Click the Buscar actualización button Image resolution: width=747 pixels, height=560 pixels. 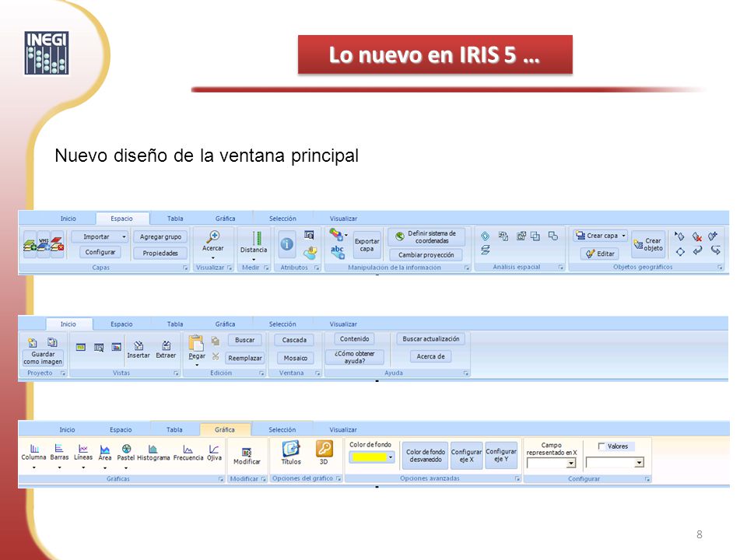coord(431,339)
